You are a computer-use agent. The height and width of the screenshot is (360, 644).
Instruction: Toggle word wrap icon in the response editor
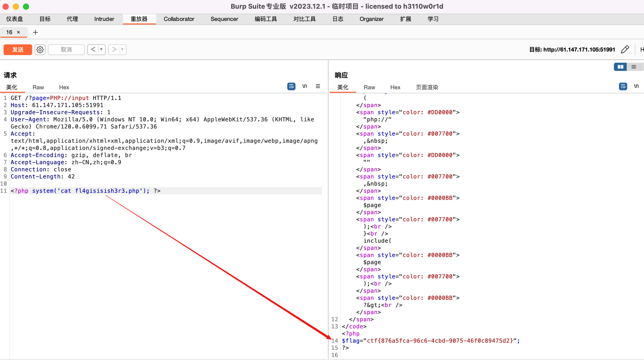[x=623, y=87]
